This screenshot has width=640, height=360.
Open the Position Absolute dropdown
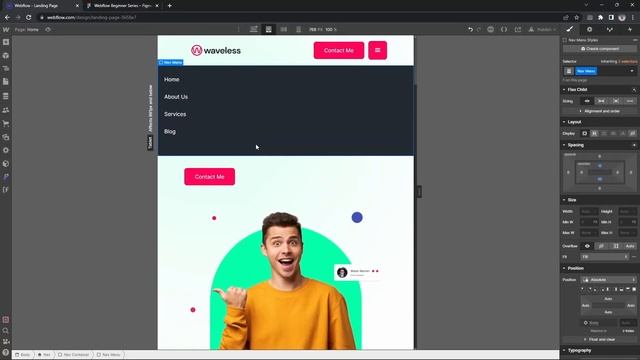(609, 280)
